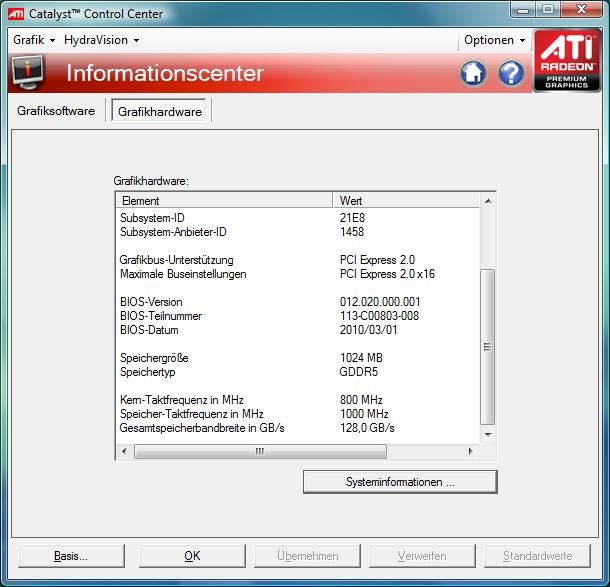Select the Kern-Taktfrequenz in MHz row
Image resolution: width=610 pixels, height=587 pixels.
[298, 400]
